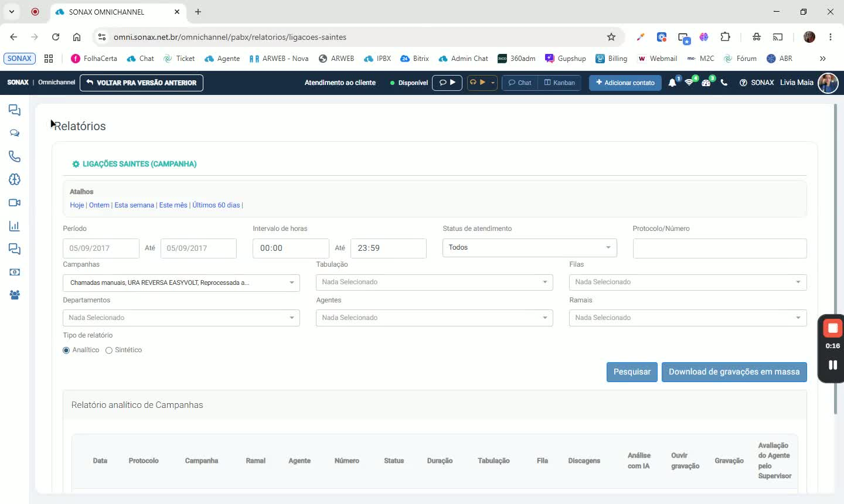Go to browser home page

click(77, 37)
